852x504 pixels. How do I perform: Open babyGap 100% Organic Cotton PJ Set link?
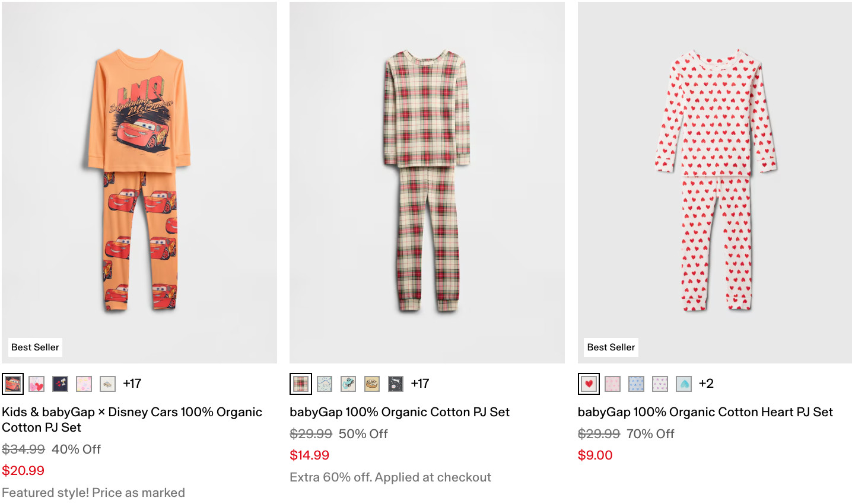[399, 412]
